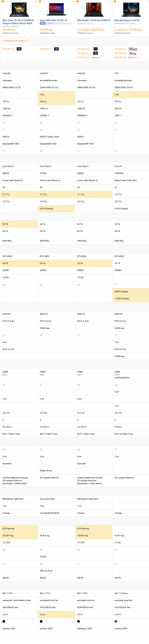
Task: Click 'Порівняти ціни 1' under Asus ROG Strix
Action: (48, 33)
